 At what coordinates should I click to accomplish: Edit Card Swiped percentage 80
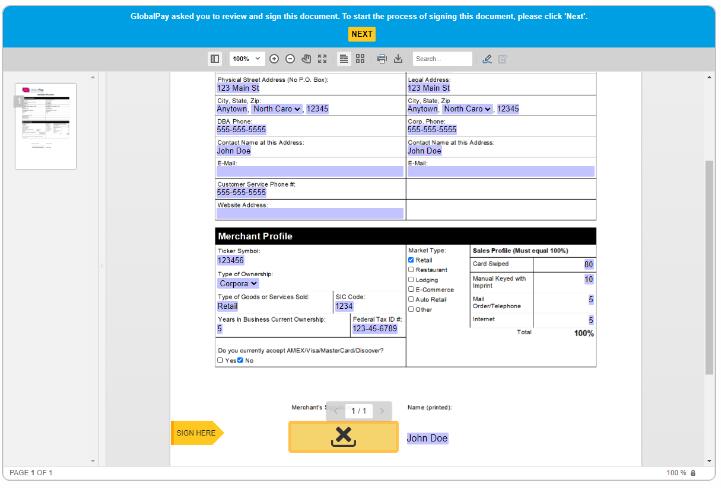click(589, 264)
